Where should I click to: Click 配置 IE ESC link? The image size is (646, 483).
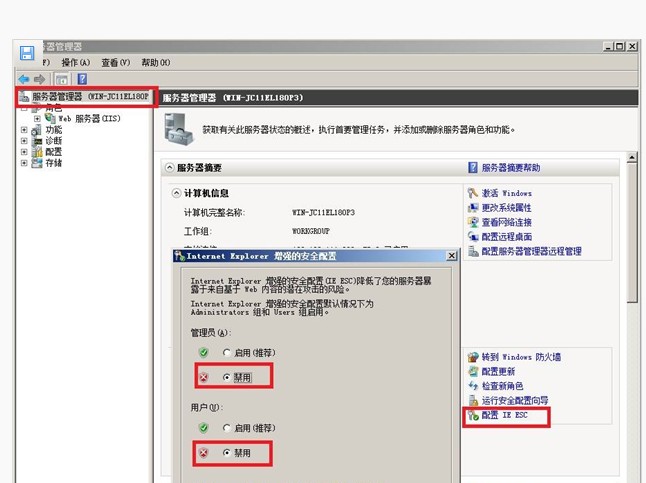point(505,415)
